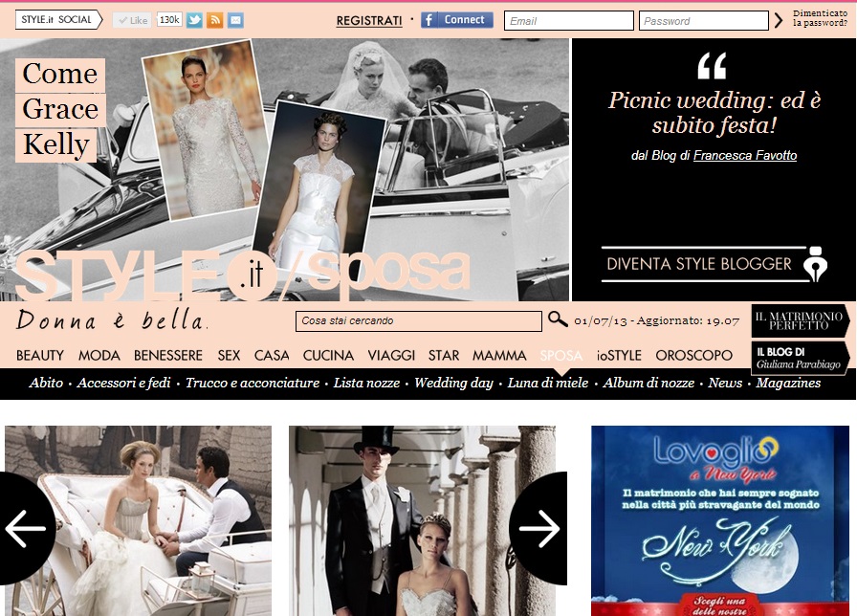
Task: Click the 'Cosa stai cercando' search box
Action: tap(418, 321)
